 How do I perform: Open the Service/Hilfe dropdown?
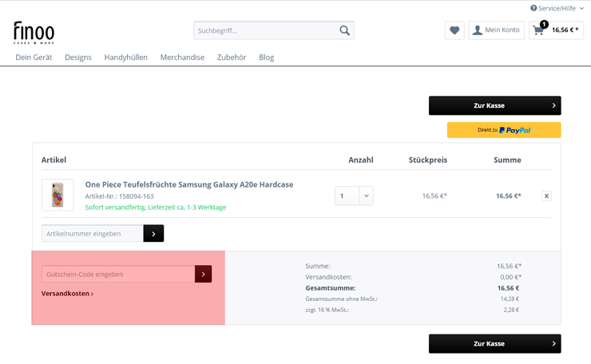(x=557, y=8)
